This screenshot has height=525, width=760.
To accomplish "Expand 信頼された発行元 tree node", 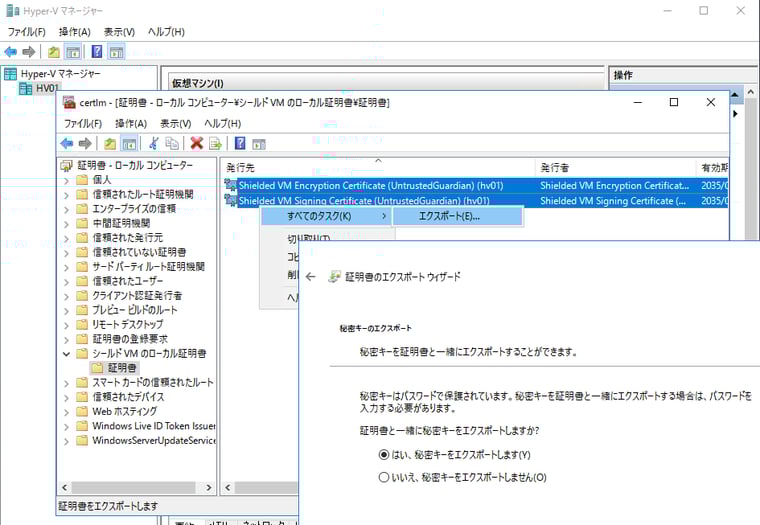I will tap(67, 238).
